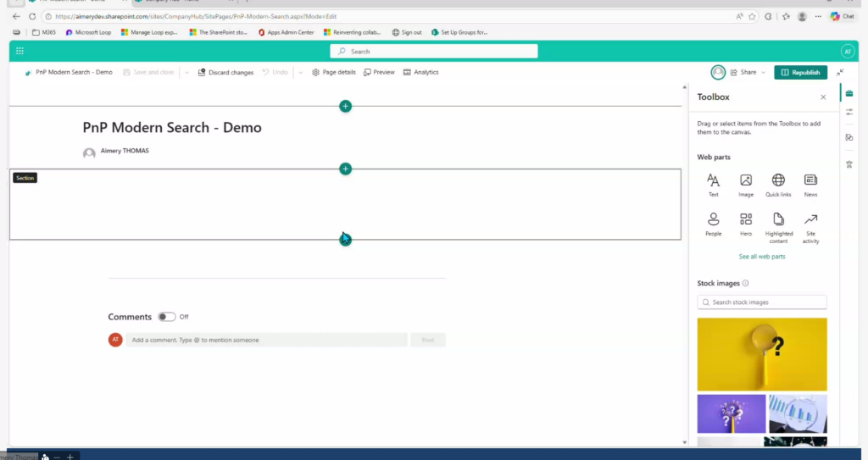Add the People web part
Image resolution: width=868 pixels, height=460 pixels.
pyautogui.click(x=713, y=224)
